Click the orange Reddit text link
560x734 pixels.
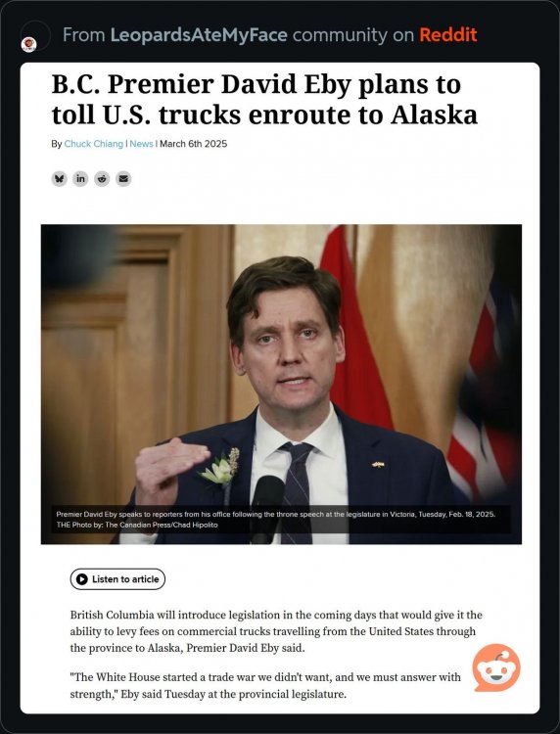click(448, 34)
